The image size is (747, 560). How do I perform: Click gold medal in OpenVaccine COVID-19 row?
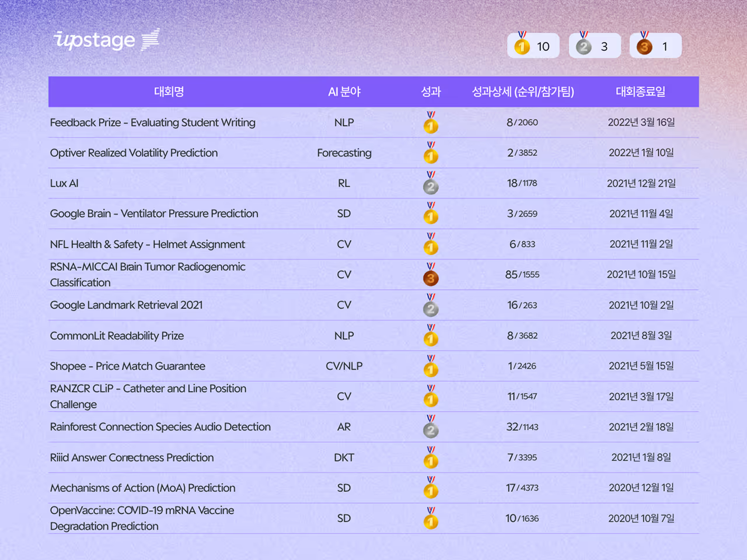pos(431,518)
